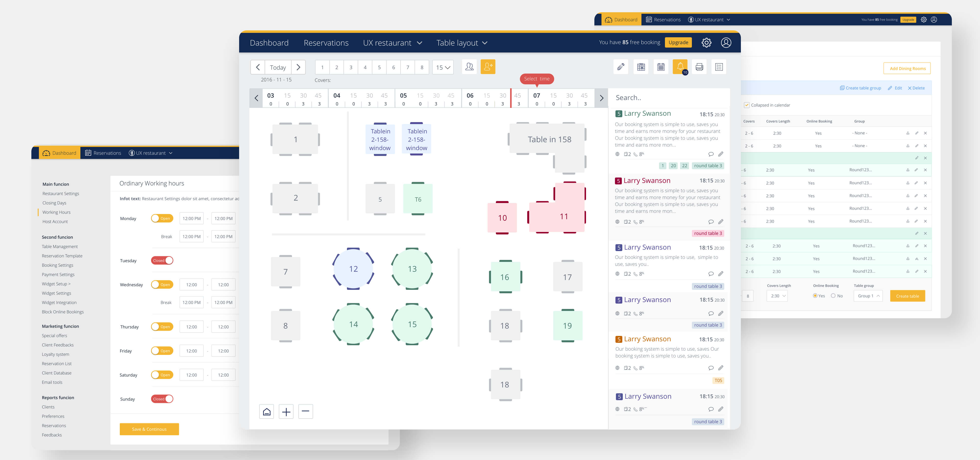This screenshot has height=460, width=980.
Task: Open settings gear in main header
Action: (x=706, y=43)
